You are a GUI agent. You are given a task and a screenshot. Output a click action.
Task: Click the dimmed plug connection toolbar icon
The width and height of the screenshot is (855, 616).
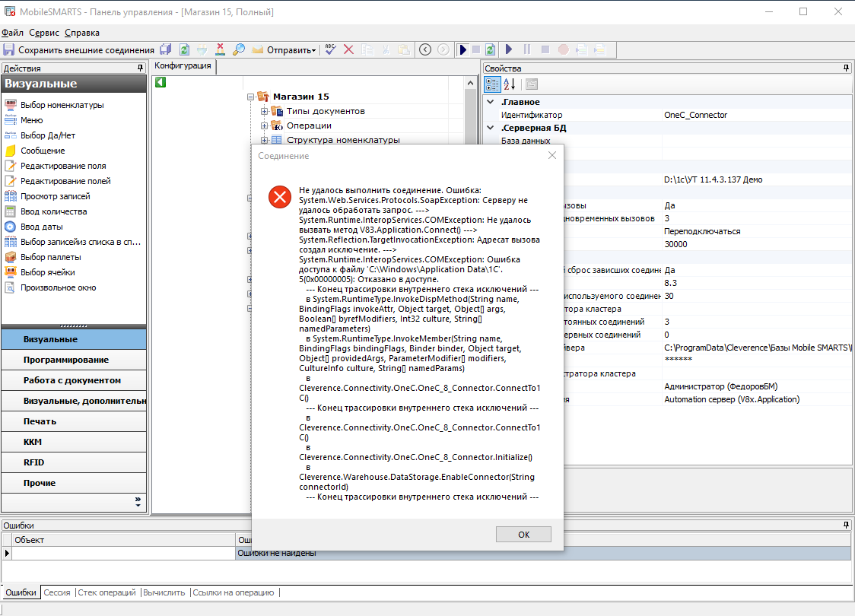(202, 49)
